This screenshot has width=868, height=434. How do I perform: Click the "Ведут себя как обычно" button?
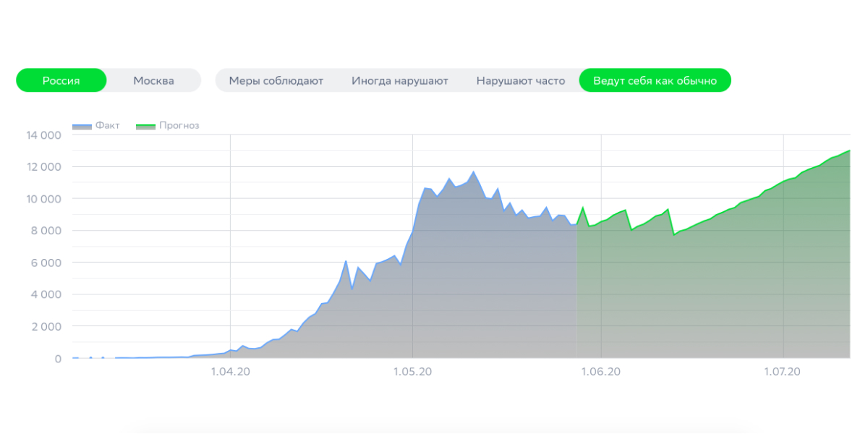point(655,80)
